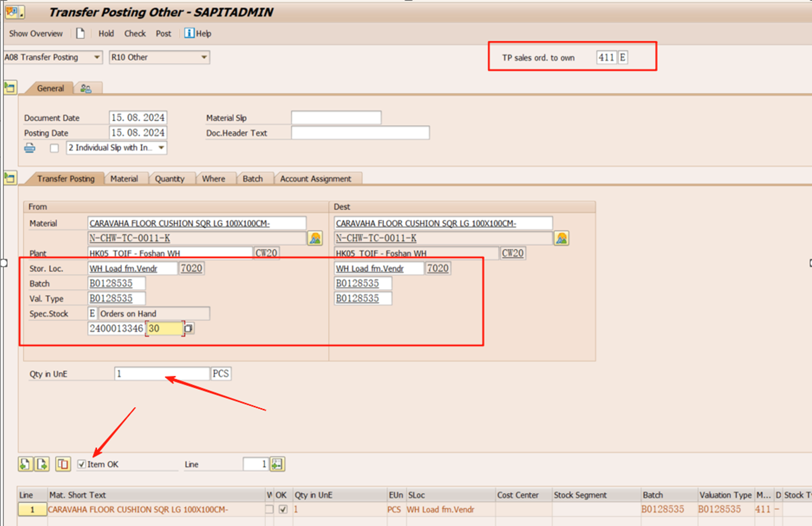Open From material image icon beside N-CHW-TC-0011-K

click(x=315, y=238)
